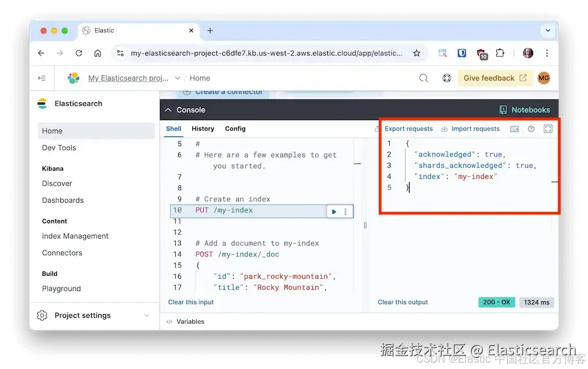The width and height of the screenshot is (588, 369).
Task: Open the Chrome three-dot menu
Action: 547,53
